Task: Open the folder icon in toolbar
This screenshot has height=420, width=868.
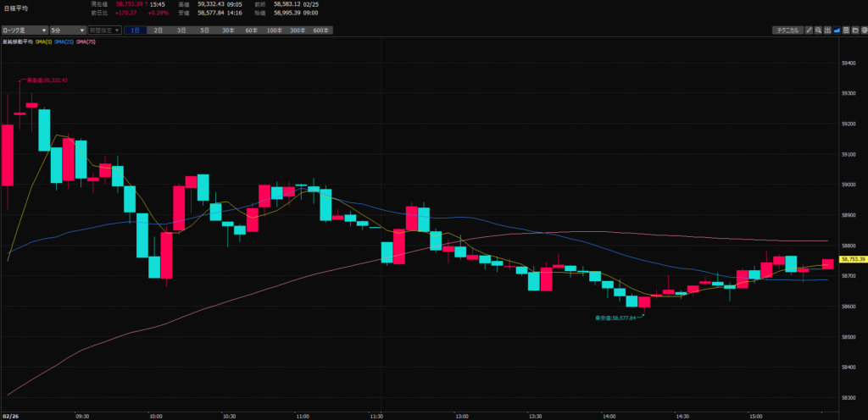Action: [x=854, y=30]
